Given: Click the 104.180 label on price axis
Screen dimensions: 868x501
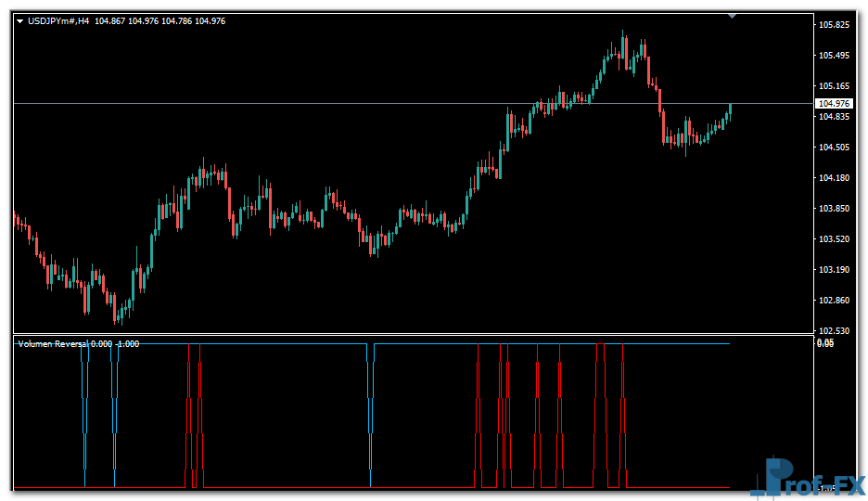Looking at the screenshot, I should [835, 178].
